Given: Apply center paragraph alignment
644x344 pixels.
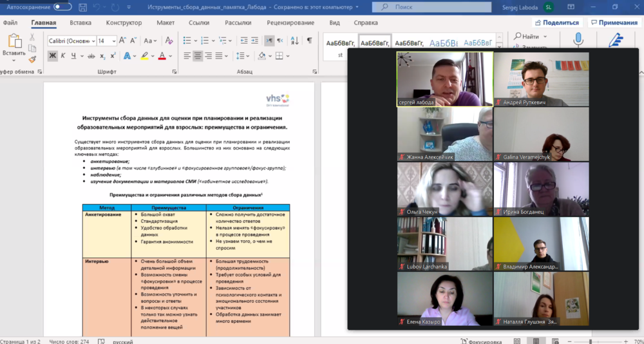Looking at the screenshot, I should click(198, 56).
